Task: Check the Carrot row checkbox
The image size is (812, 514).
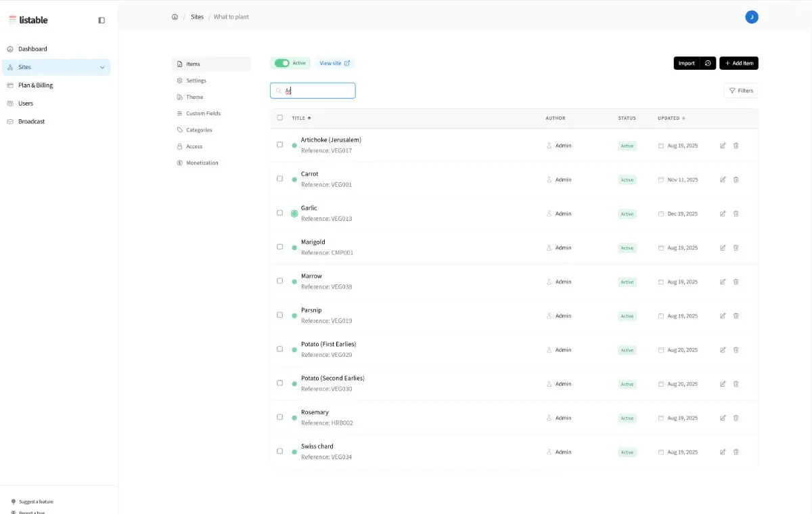Action: tap(280, 179)
